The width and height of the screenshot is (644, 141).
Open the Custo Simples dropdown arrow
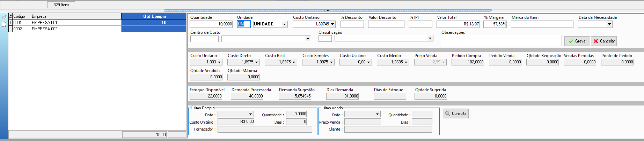[x=331, y=62]
